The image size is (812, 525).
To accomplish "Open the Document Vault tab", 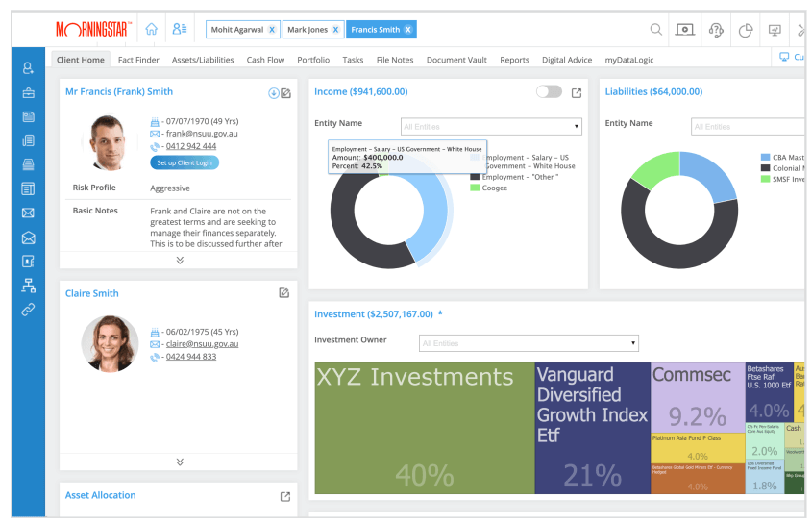I will pos(456,60).
